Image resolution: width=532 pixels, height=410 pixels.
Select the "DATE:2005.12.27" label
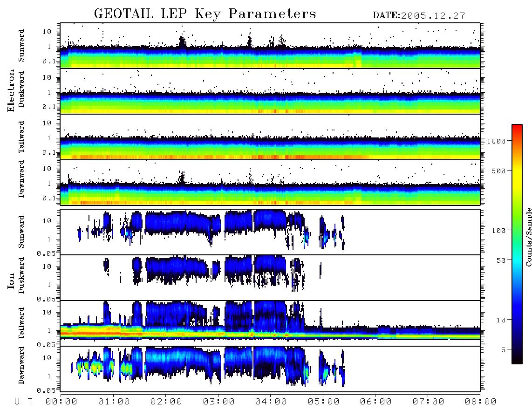click(419, 16)
